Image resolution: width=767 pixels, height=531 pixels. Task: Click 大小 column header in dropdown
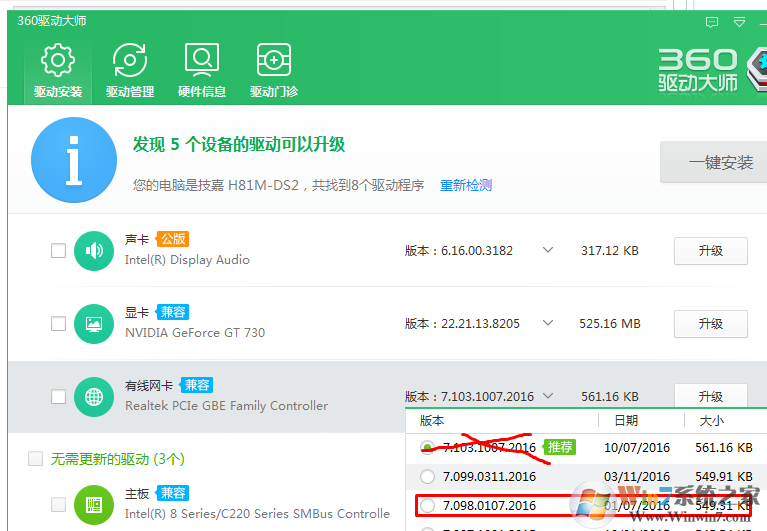(712, 420)
